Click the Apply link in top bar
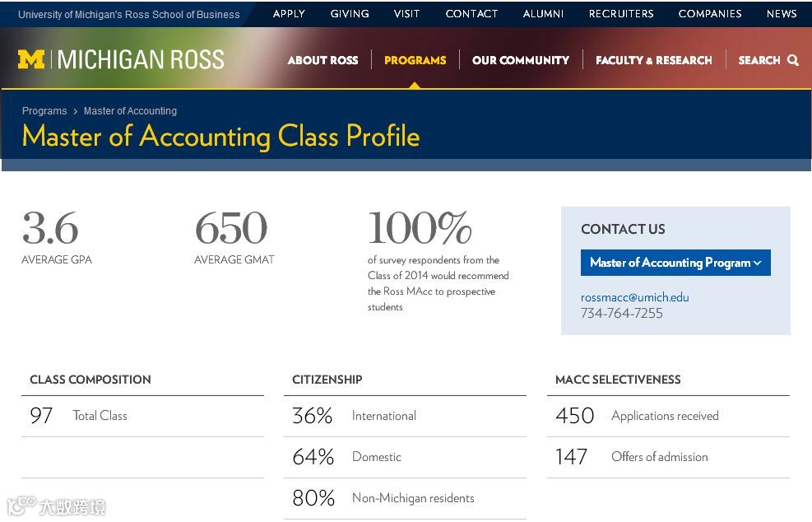 289,14
